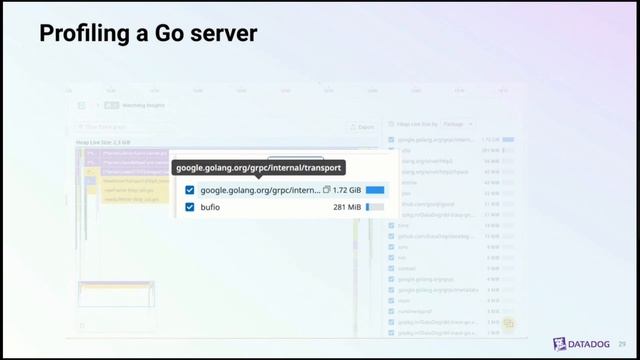Open the yellow chat icon near the list bottom

coord(509,324)
